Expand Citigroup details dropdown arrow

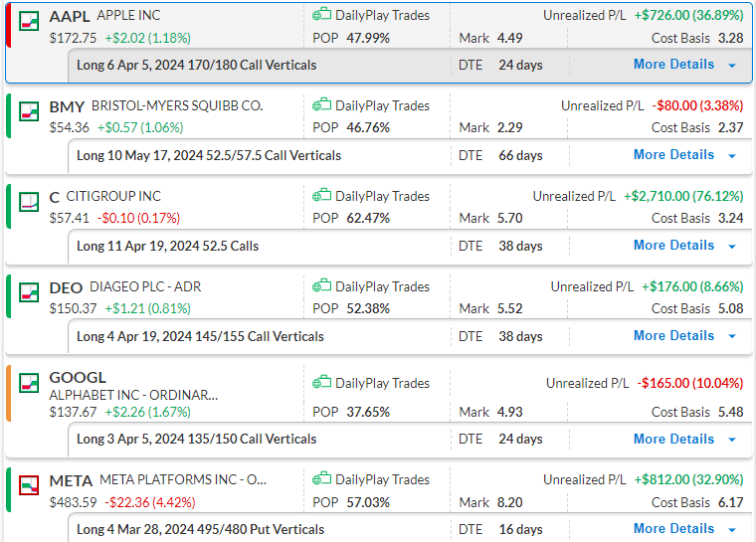click(x=732, y=247)
